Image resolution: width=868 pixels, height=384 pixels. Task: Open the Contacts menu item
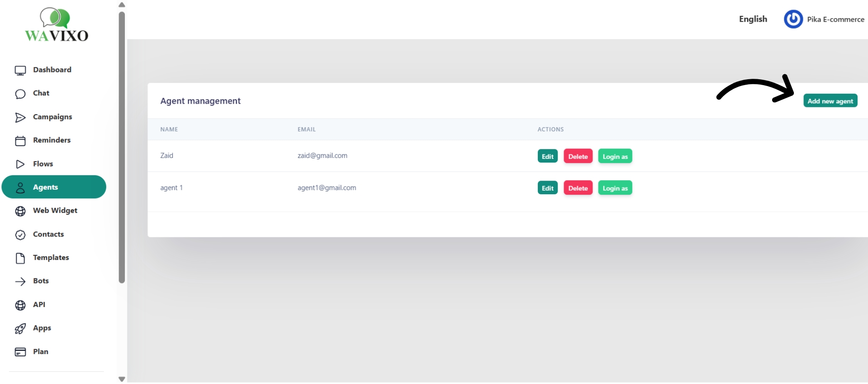pos(48,234)
